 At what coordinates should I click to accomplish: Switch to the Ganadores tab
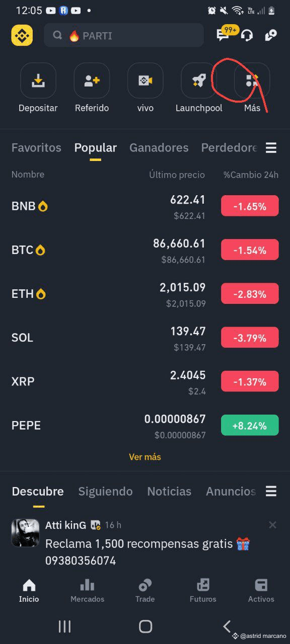click(159, 147)
